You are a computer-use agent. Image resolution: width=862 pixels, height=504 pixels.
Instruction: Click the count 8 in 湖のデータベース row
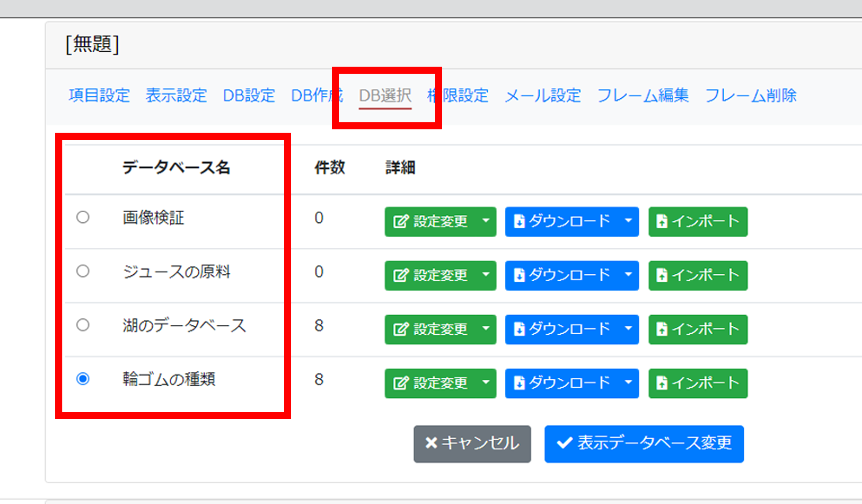point(319,325)
